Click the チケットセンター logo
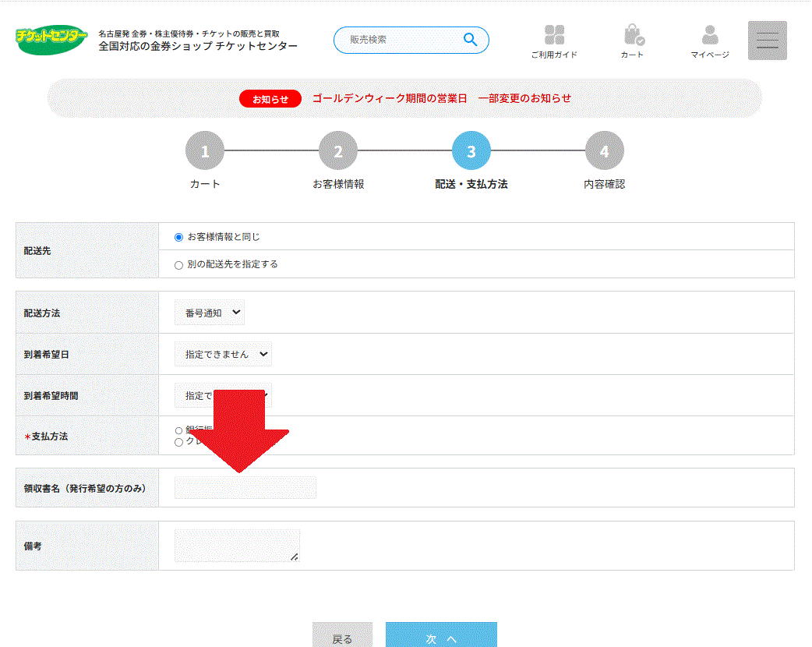The image size is (812, 647). (x=51, y=40)
